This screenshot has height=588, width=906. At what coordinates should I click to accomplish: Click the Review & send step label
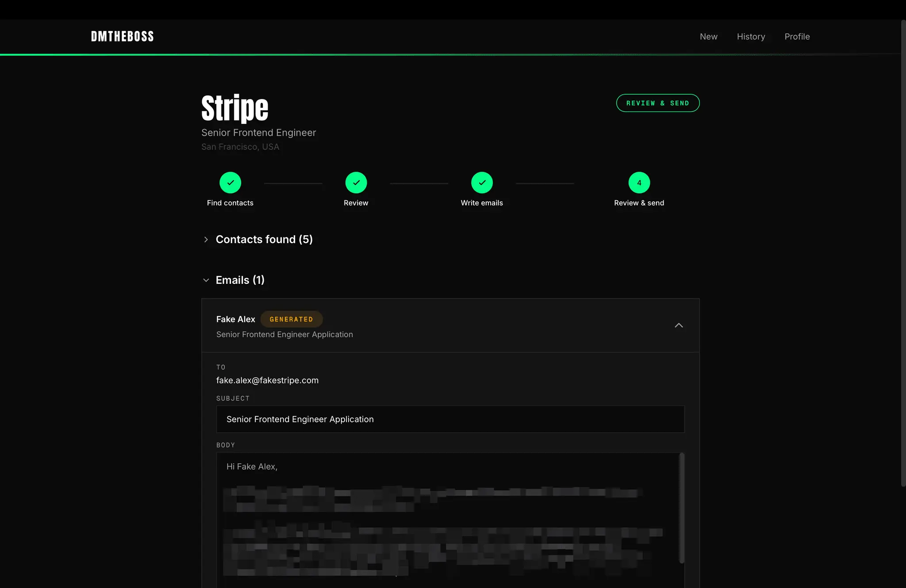639,203
